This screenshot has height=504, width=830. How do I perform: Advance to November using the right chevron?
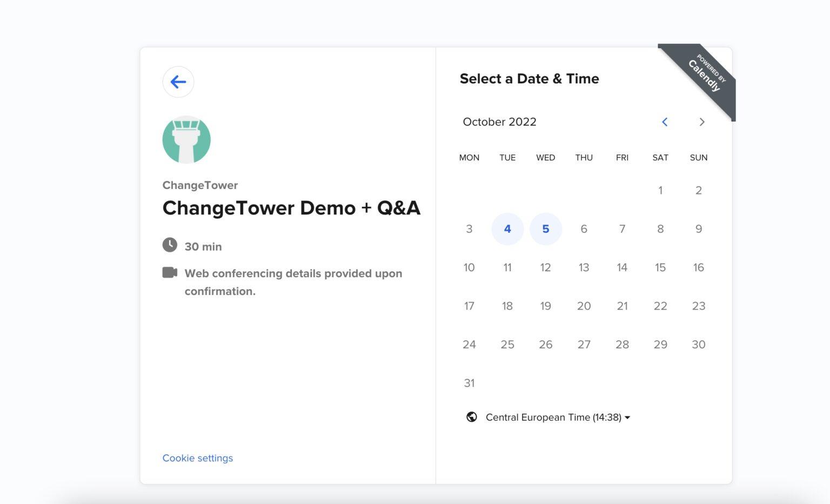[702, 122]
